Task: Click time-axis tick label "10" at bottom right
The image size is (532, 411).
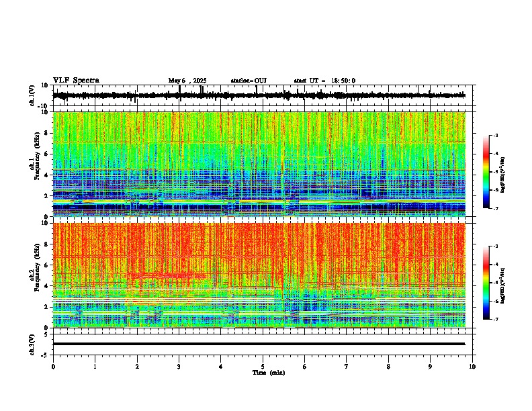Action: click(x=472, y=367)
